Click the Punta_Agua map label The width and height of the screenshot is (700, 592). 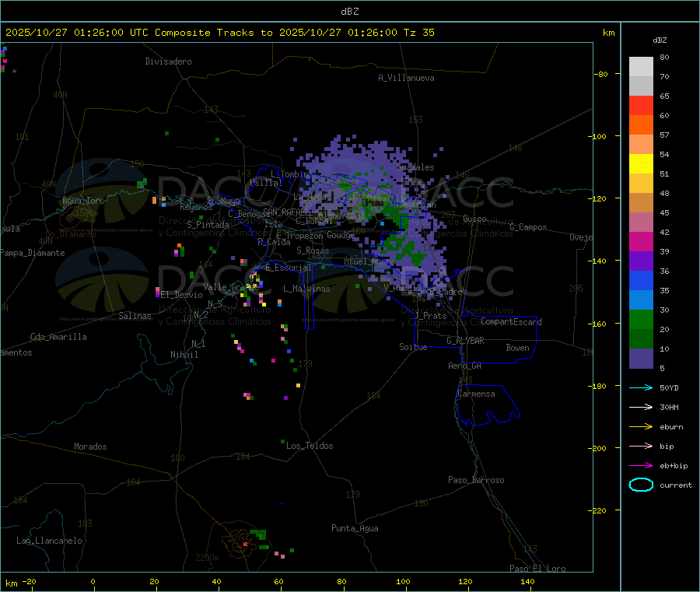pos(355,528)
